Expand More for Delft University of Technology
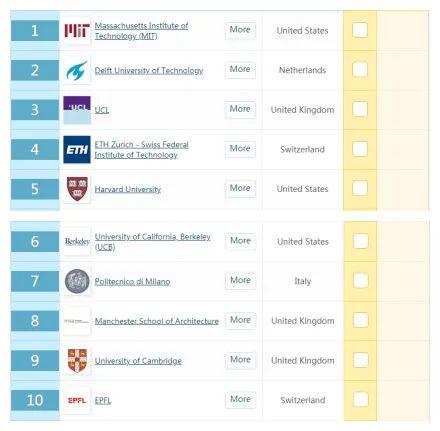This screenshot has height=431, width=440. 240,70
